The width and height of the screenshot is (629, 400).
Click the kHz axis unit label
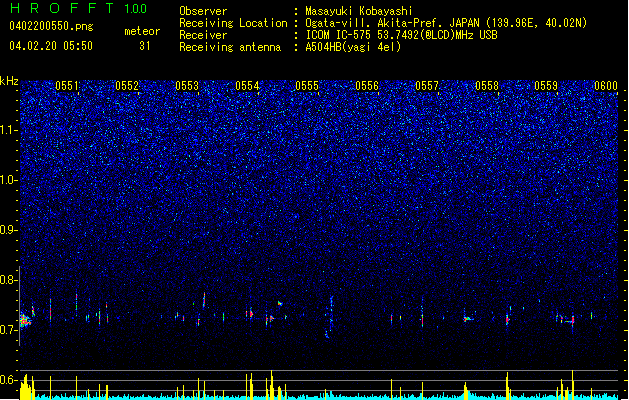pos(9,81)
